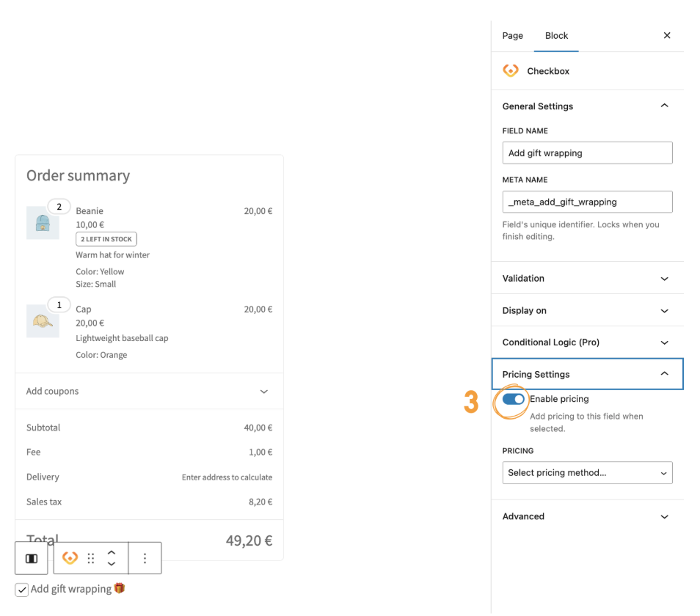Expand the Conditional Logic (Pro) section

tap(587, 342)
